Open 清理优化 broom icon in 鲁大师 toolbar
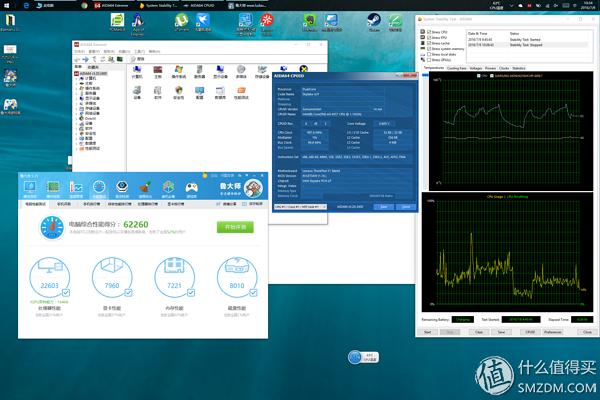 pos(145,189)
